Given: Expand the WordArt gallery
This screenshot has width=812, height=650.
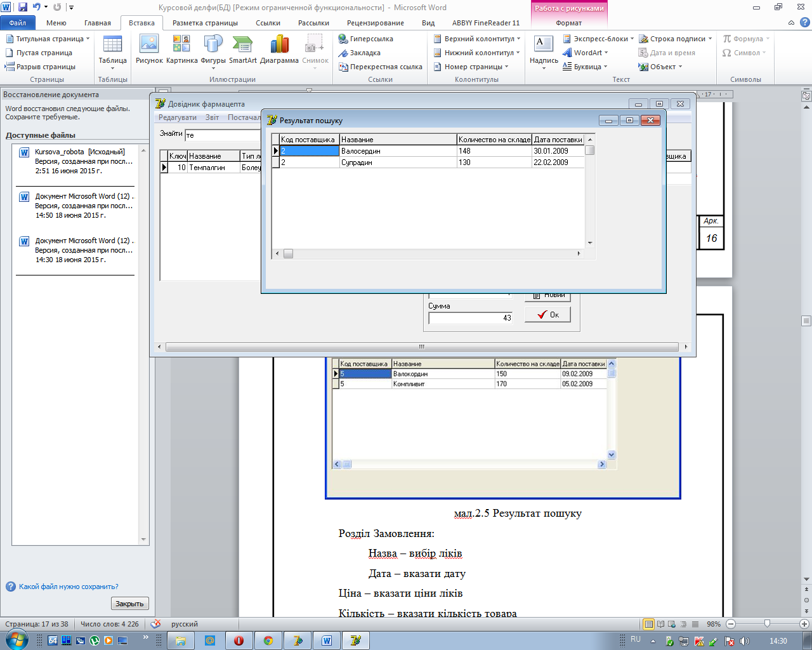Looking at the screenshot, I should 585,53.
